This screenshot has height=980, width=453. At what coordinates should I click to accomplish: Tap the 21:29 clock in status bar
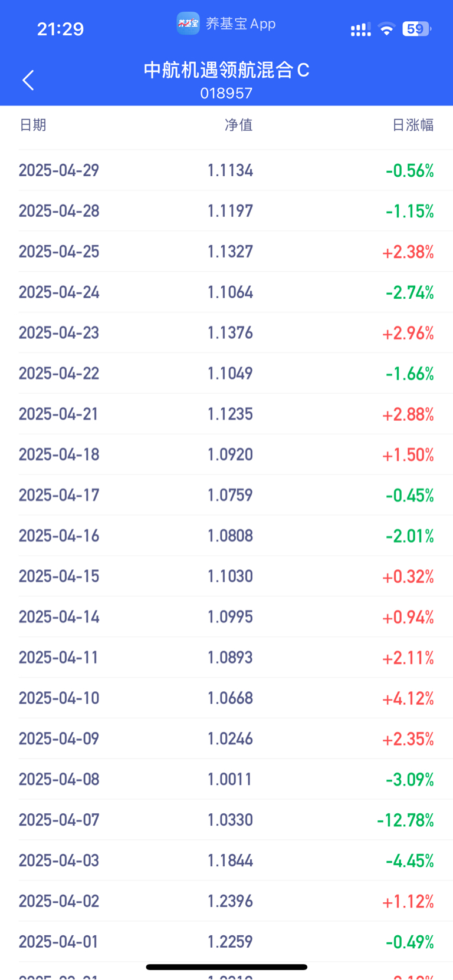point(60,29)
